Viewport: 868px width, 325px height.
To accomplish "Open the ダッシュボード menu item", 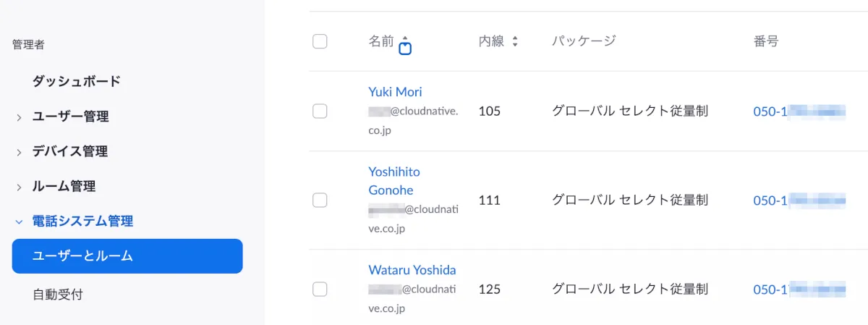I will [x=76, y=81].
